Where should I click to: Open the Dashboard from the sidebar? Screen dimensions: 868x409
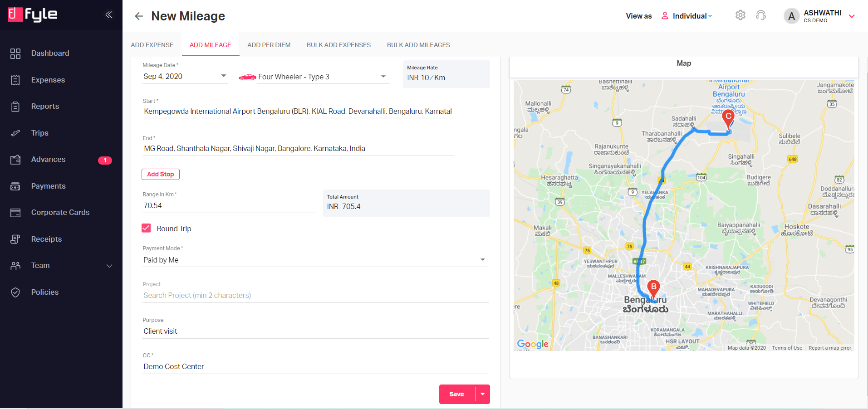point(50,53)
